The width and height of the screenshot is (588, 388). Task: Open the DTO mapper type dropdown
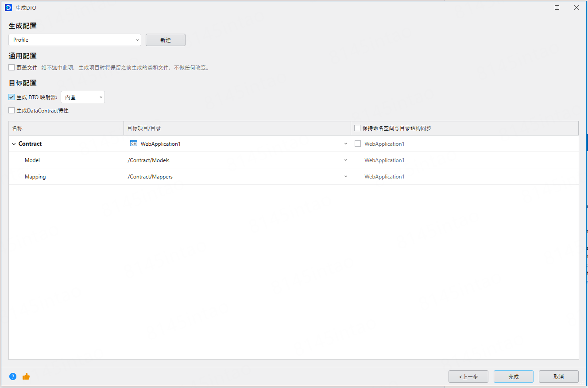coord(83,97)
